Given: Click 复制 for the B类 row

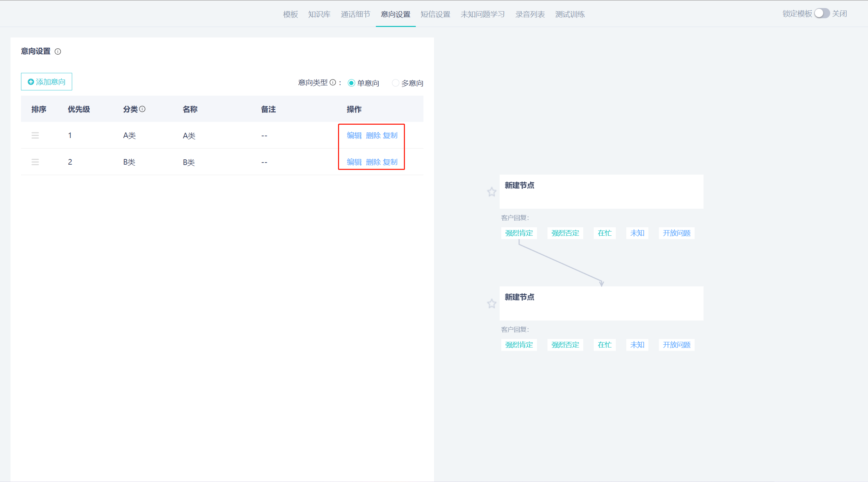Looking at the screenshot, I should [x=390, y=162].
